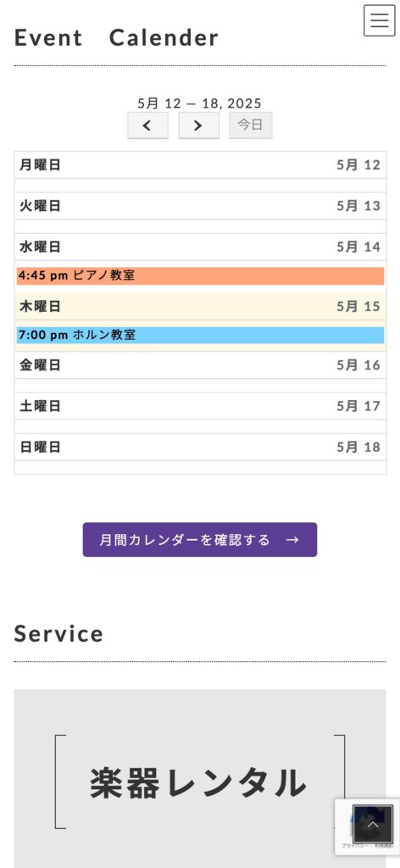Select the 水曜日 5月 14 header
The height and width of the screenshot is (868, 400).
click(200, 247)
